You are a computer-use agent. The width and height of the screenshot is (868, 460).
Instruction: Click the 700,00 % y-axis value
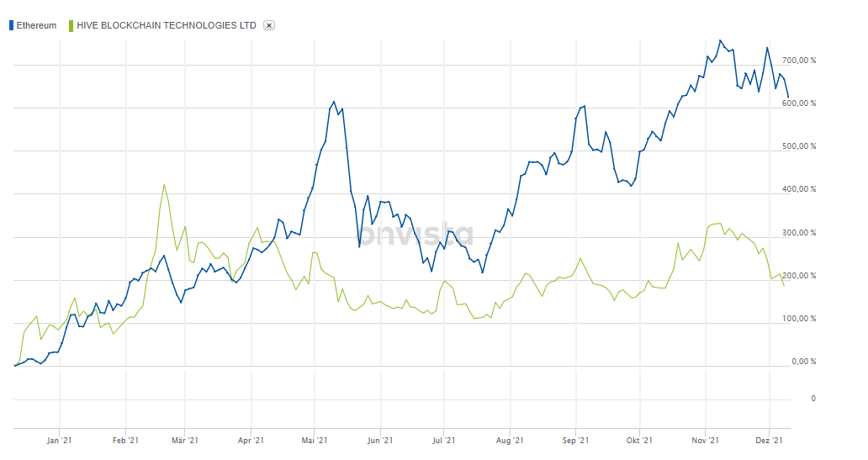click(799, 61)
